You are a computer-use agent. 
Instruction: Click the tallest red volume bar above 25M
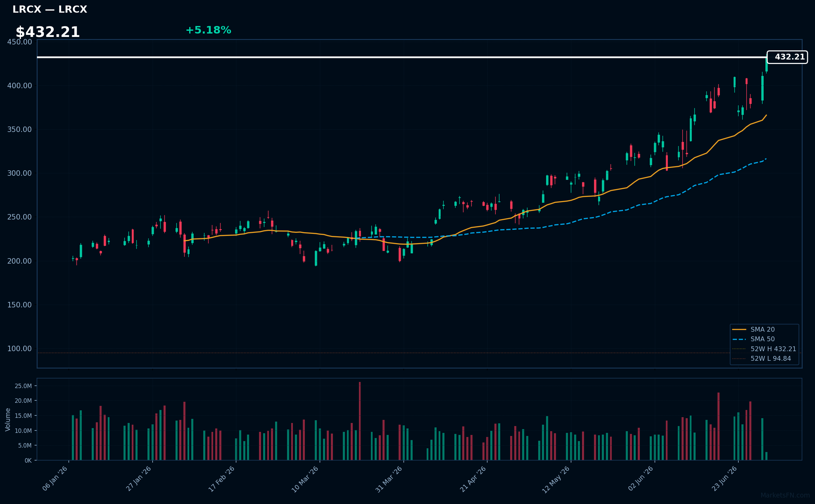360,421
